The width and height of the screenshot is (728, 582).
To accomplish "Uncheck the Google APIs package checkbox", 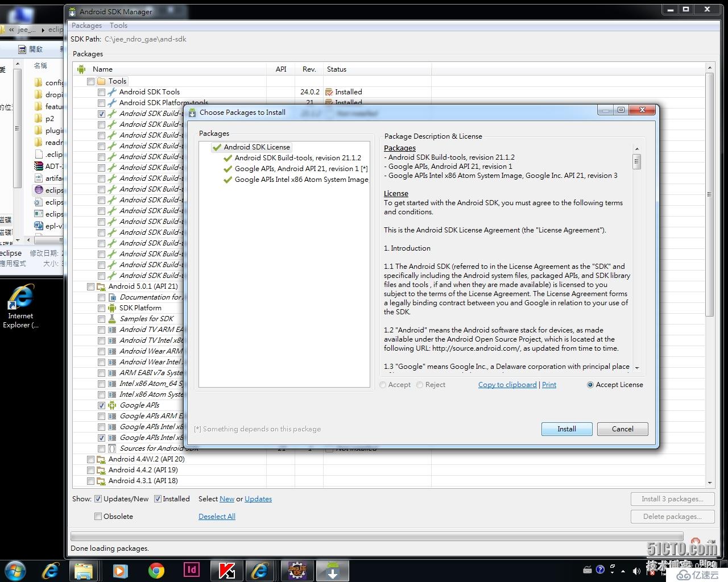I will pos(101,405).
